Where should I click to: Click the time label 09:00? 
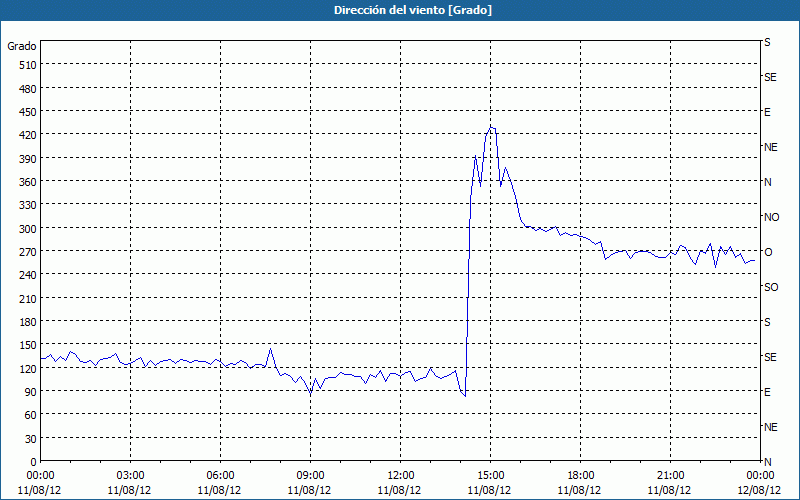click(310, 476)
